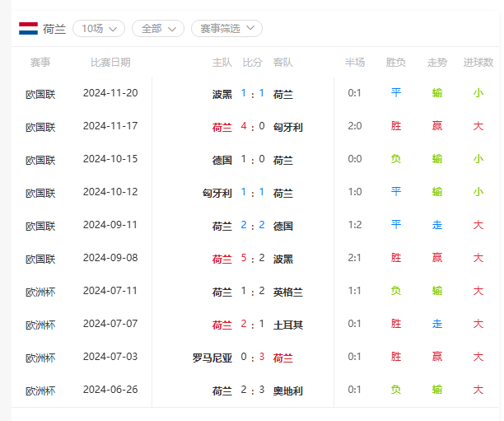
Task: Click the 走势 column header
Action: click(437, 62)
